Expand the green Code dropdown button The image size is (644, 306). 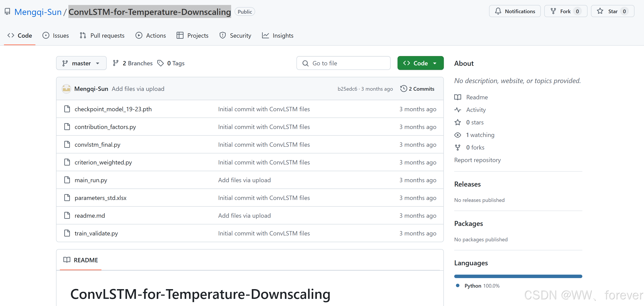pos(420,63)
